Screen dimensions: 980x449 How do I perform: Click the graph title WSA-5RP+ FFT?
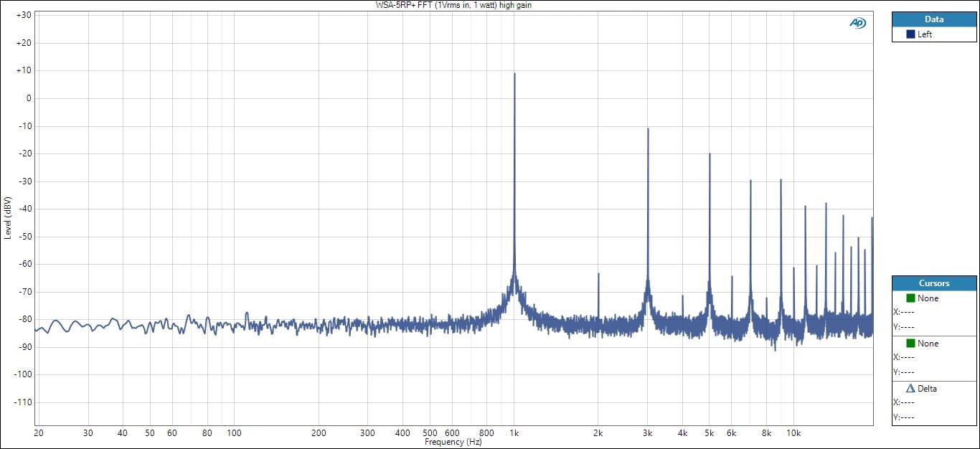pos(453,5)
